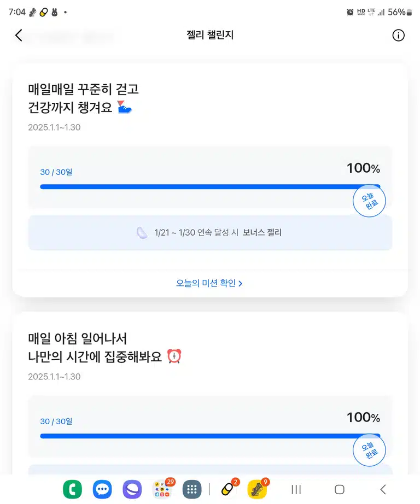Viewport: 420px width, 504px height.
Task: Tap the 오늘 완료 stamp on morning challenge
Action: coord(369,450)
